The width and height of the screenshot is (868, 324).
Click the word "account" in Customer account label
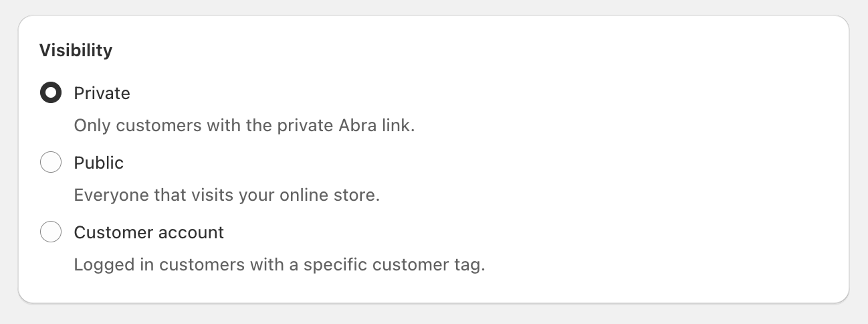coord(193,232)
